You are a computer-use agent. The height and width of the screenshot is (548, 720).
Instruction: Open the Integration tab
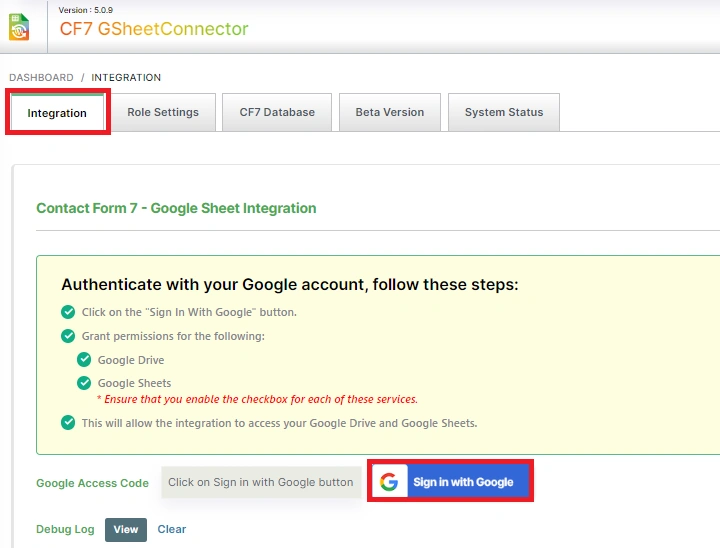click(x=57, y=113)
